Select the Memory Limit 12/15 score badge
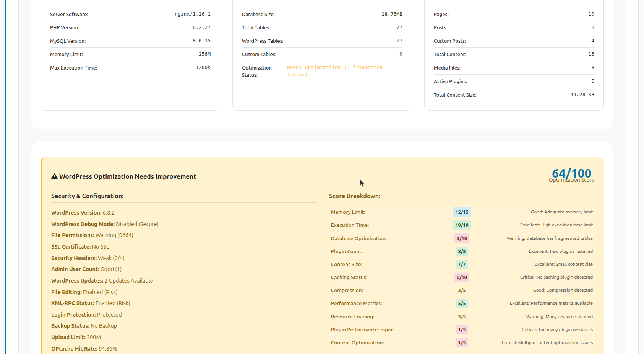This screenshot has width=644, height=354. click(462, 212)
